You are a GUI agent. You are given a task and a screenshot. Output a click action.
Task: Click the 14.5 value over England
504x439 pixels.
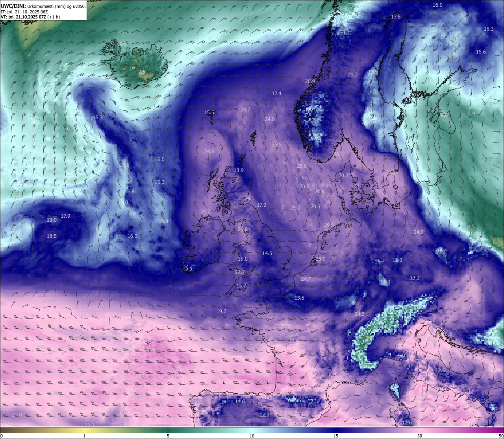coord(267,253)
